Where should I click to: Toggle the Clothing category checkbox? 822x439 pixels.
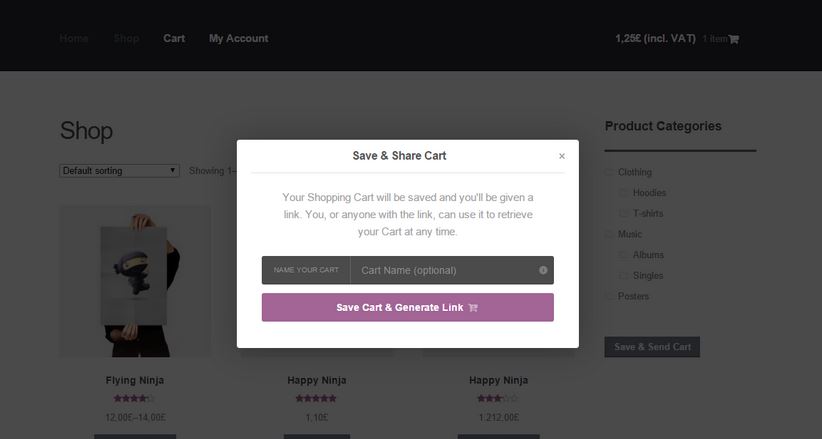click(609, 172)
